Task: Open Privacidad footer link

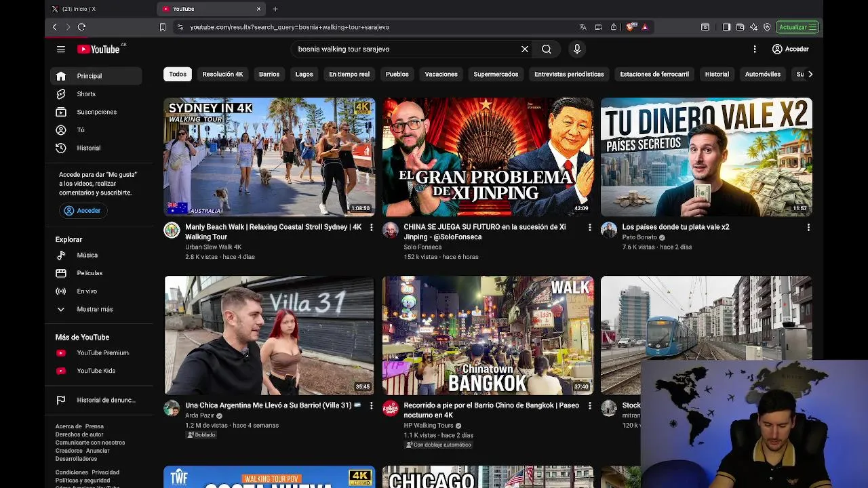Action: point(105,472)
